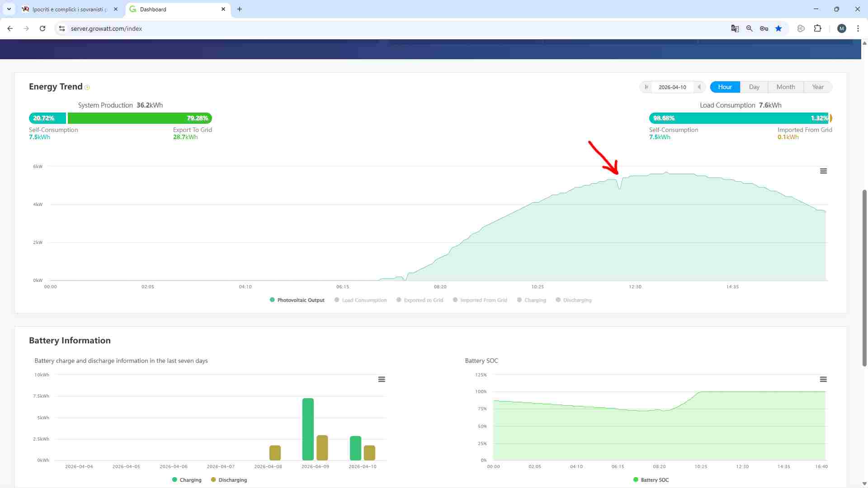The image size is (868, 488).
Task: Go to the next date arrow
Action: pyautogui.click(x=699, y=87)
